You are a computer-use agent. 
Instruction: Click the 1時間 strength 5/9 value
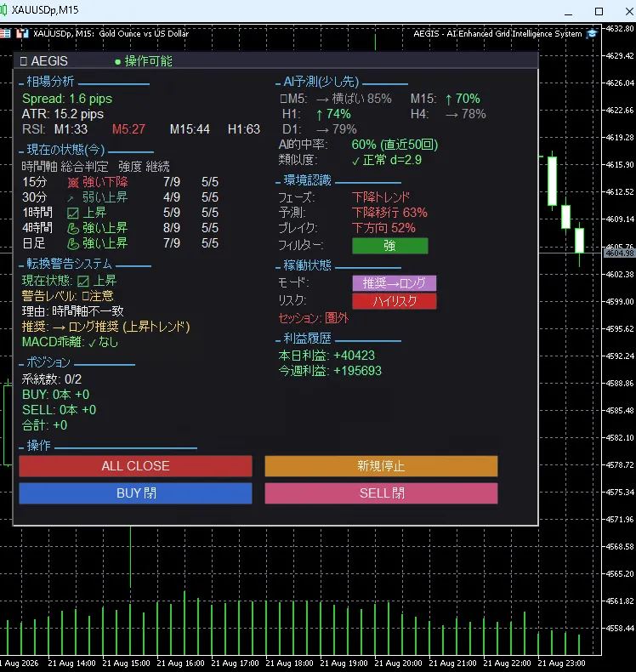click(x=171, y=213)
